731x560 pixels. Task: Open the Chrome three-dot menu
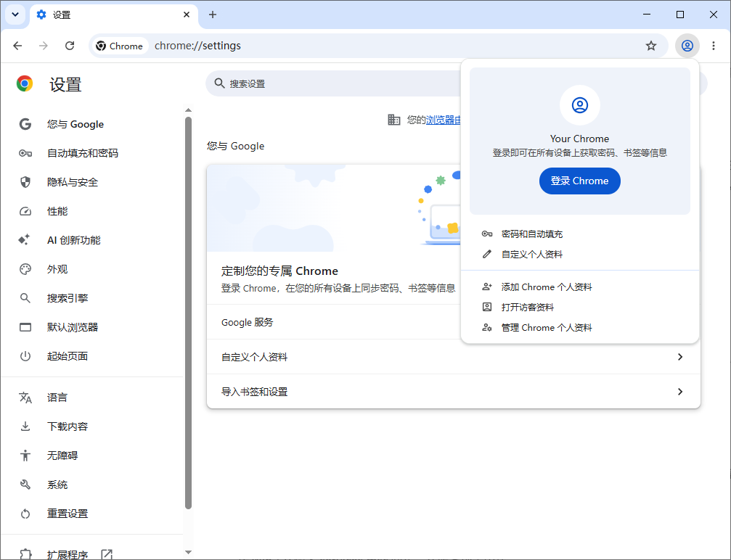[x=714, y=46]
